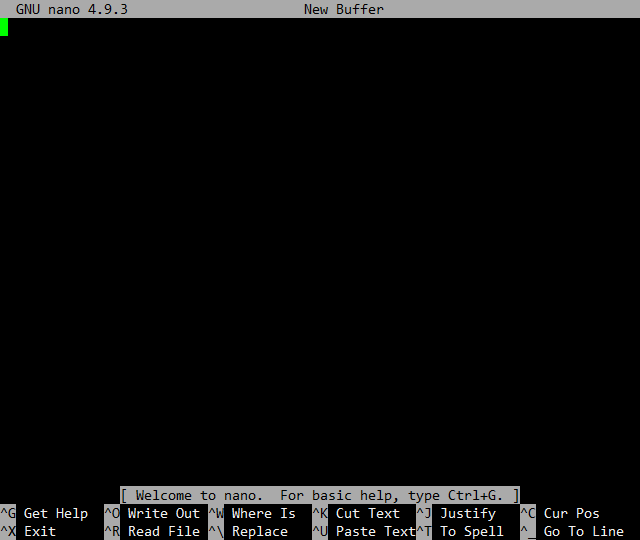640x540 pixels.
Task: Click the ^R key hint
Action: tap(112, 531)
